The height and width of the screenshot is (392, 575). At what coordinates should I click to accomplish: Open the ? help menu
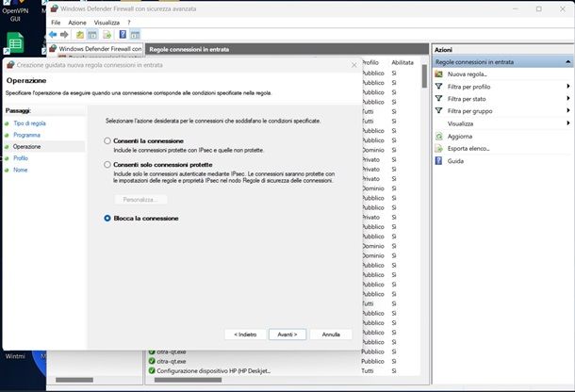click(129, 23)
